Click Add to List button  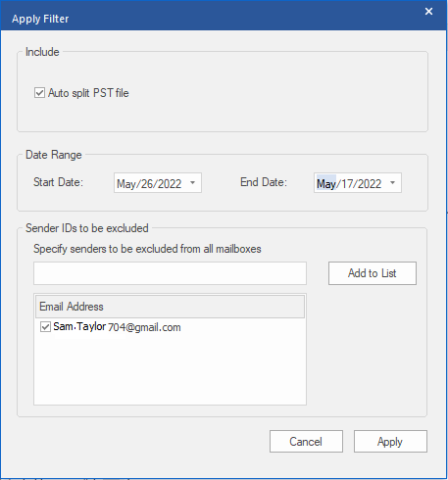(373, 273)
